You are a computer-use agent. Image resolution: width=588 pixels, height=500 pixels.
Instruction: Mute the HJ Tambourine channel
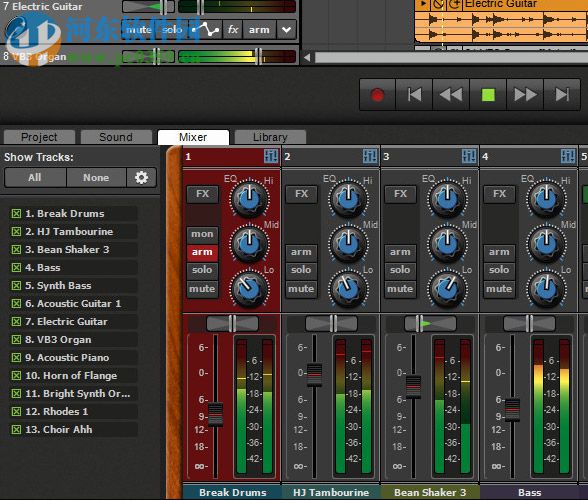[302, 289]
